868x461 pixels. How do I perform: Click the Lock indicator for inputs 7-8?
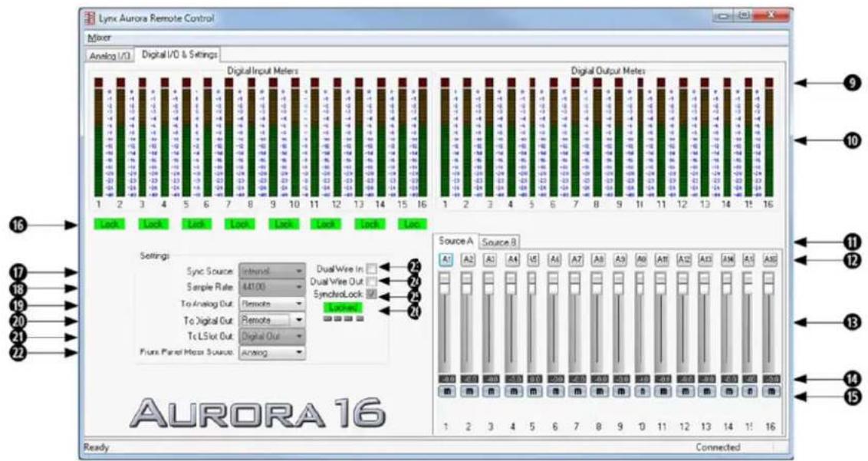(240, 225)
